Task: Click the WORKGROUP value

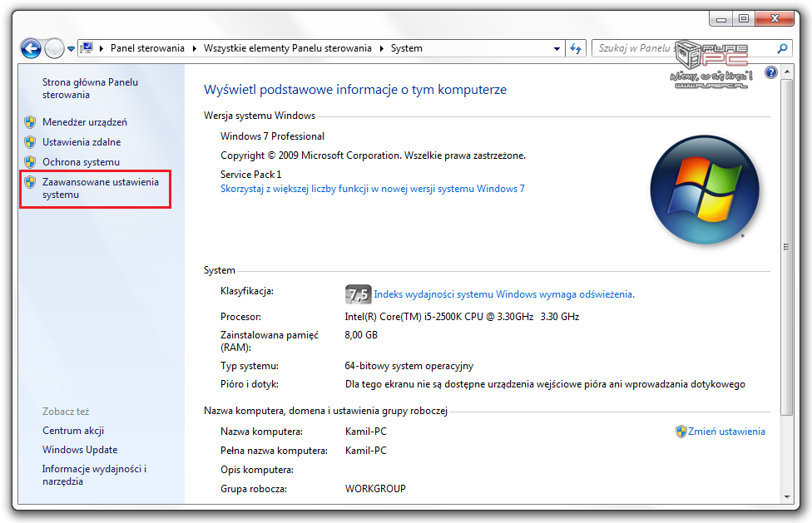Action: [x=375, y=488]
